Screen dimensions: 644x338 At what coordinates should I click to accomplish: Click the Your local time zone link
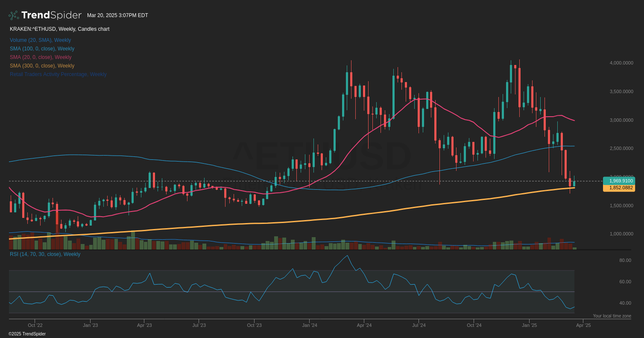point(612,316)
